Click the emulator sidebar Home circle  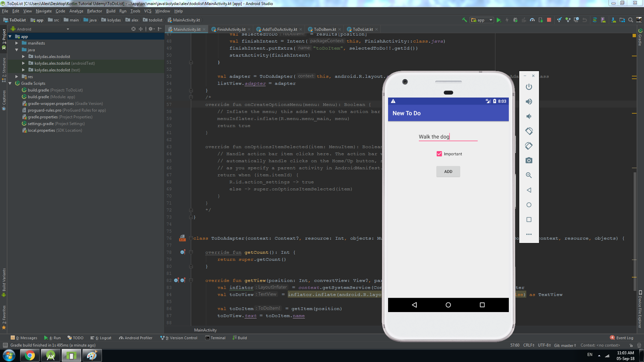click(529, 205)
